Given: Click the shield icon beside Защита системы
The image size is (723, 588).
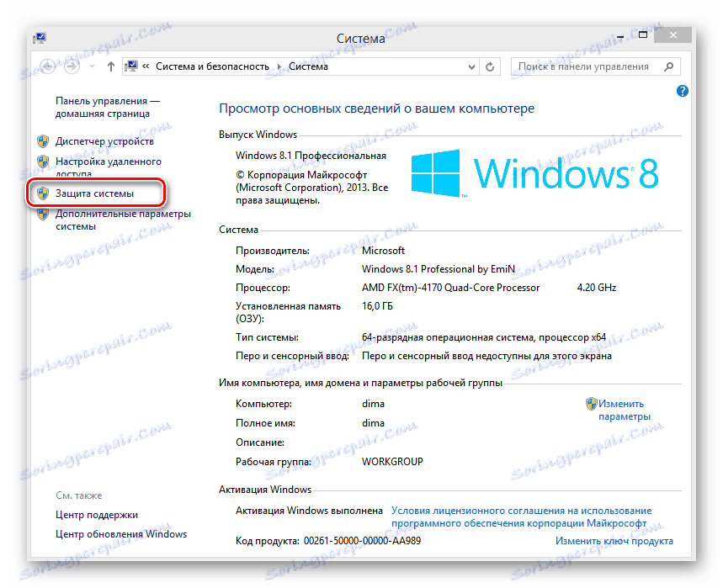Looking at the screenshot, I should [x=42, y=193].
